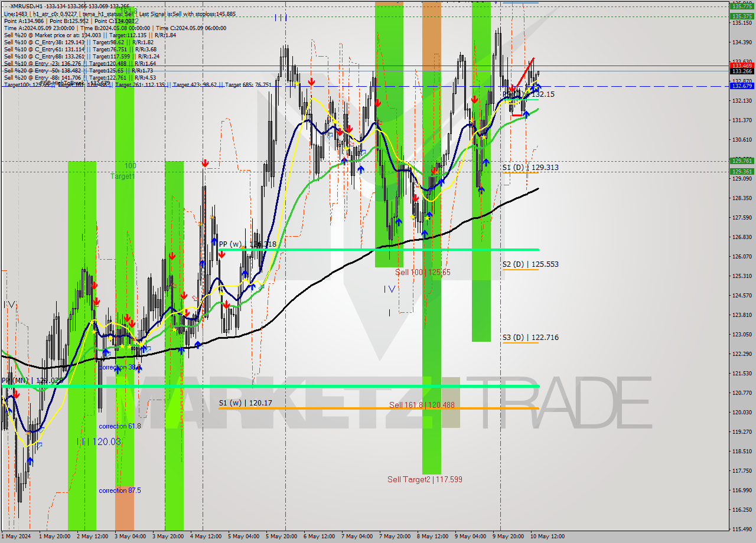Click the green 'Target1' label

pyautogui.click(x=123, y=176)
